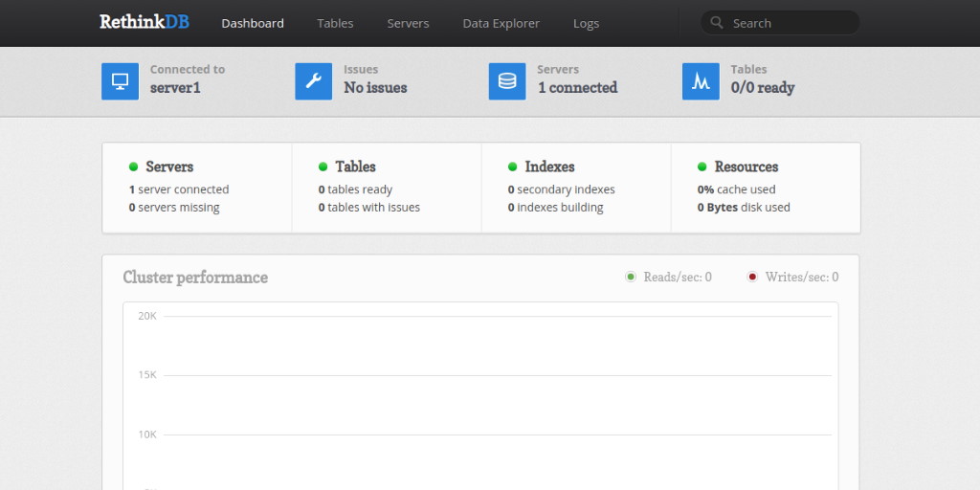Screen dimensions: 980x490
Task: Click the Reads/sec: 0 label
Action: click(x=678, y=277)
